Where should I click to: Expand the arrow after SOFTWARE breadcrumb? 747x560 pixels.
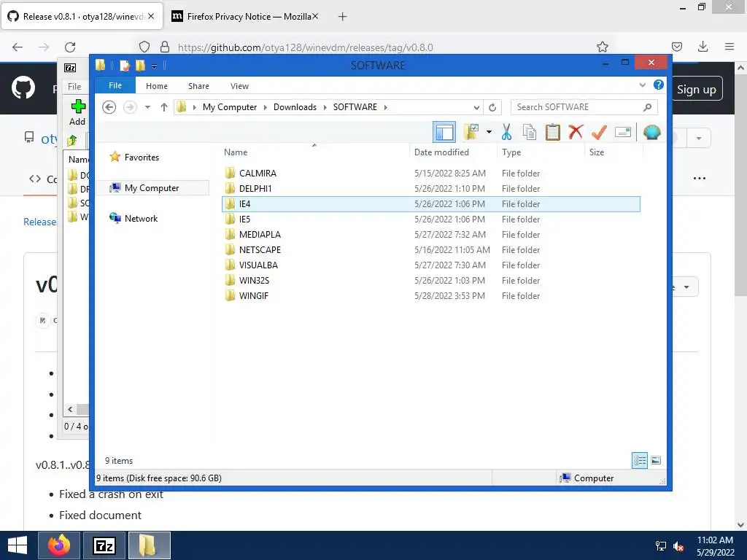(385, 107)
